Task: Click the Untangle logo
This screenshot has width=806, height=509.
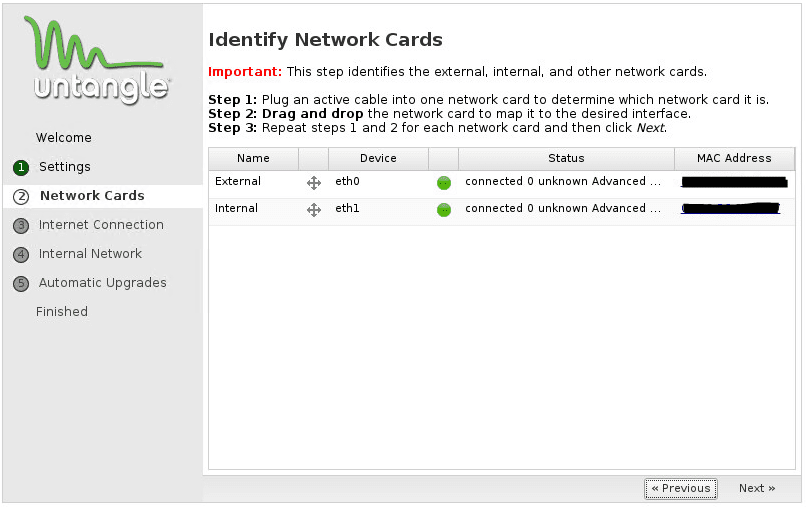Action: [x=96, y=59]
